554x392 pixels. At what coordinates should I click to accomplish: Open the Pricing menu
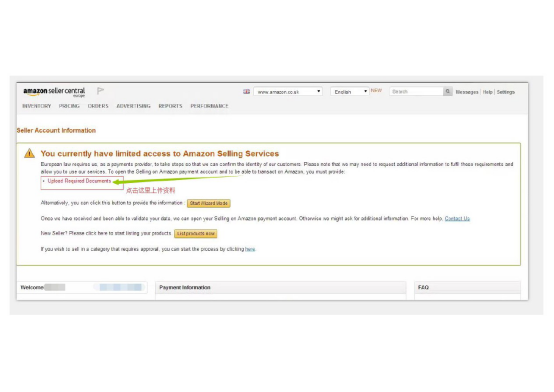(x=69, y=106)
